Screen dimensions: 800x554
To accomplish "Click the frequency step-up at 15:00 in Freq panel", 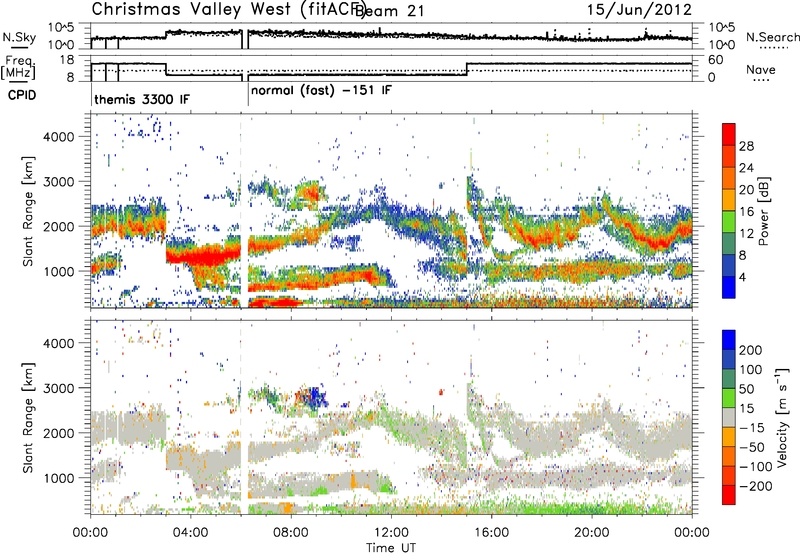I will tap(467, 69).
